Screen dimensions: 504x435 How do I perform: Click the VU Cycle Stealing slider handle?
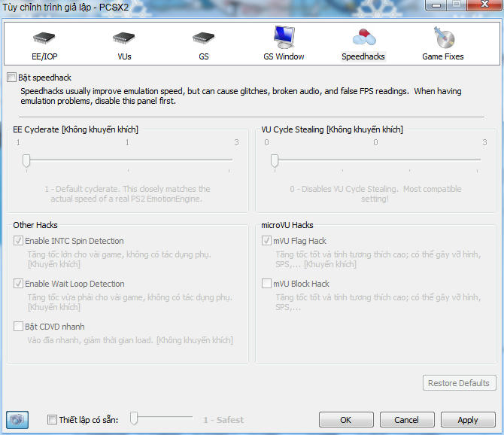(x=275, y=160)
